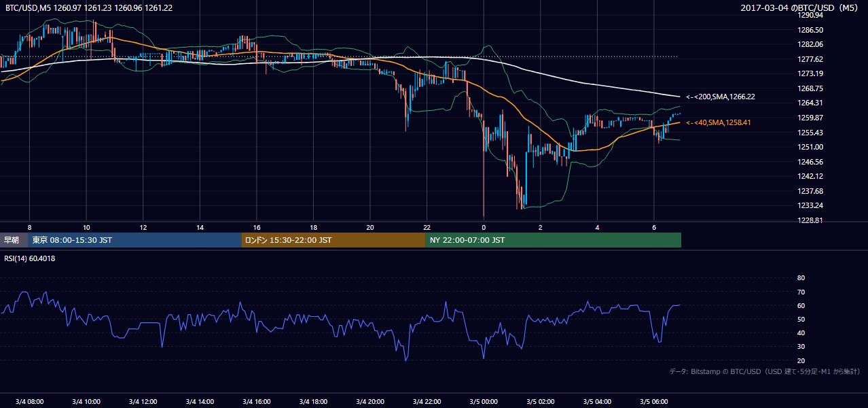This screenshot has height=408, width=868.
Task: Click the BTC/USD,M5 price header text
Action: coord(88,7)
